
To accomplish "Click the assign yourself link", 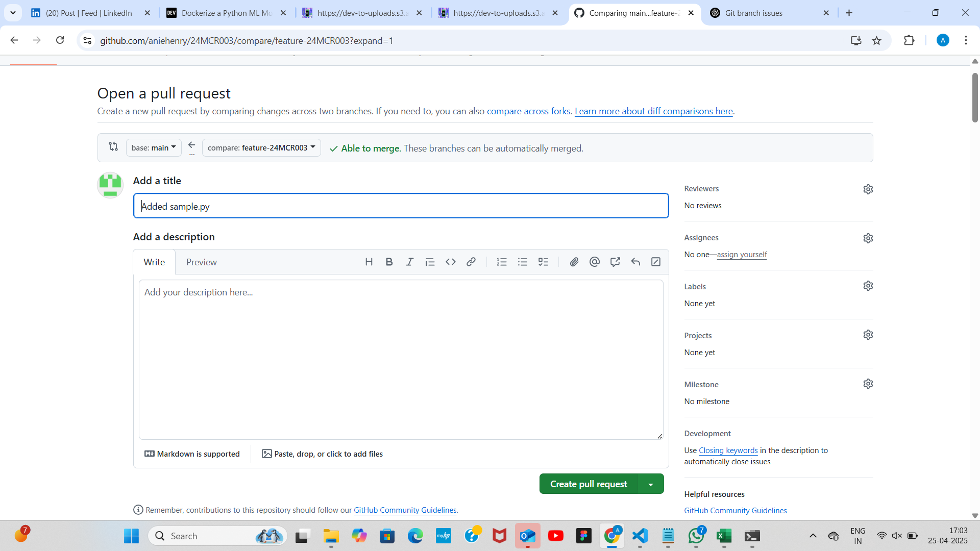I will (x=742, y=255).
